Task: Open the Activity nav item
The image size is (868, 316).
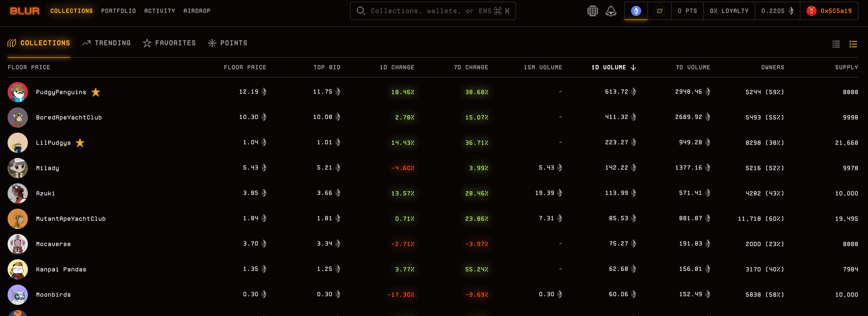Action: pos(160,11)
